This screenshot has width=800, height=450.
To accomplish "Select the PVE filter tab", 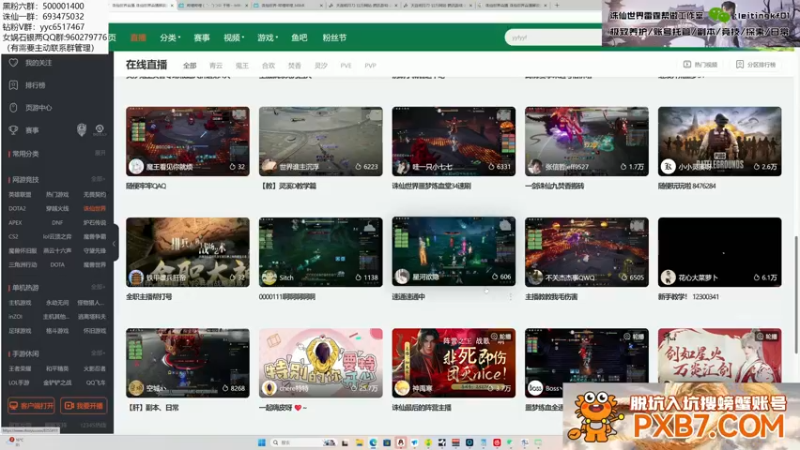I will tap(346, 65).
